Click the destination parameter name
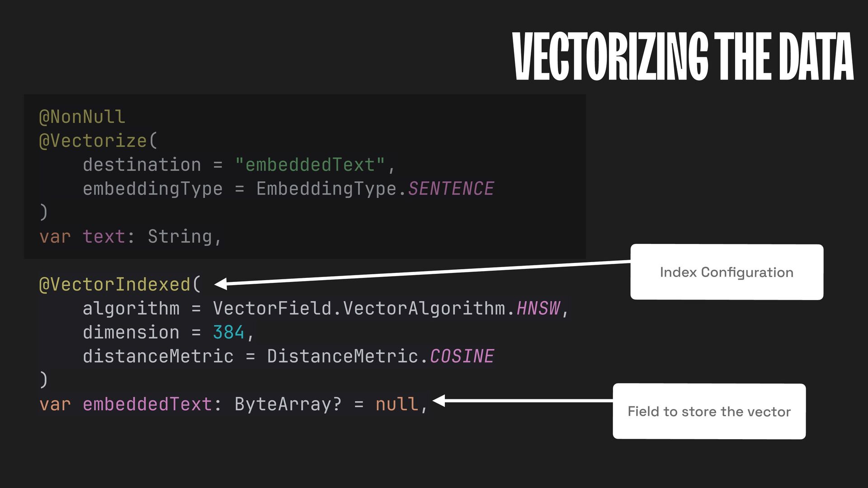Viewport: 868px width, 488px height. pos(142,165)
